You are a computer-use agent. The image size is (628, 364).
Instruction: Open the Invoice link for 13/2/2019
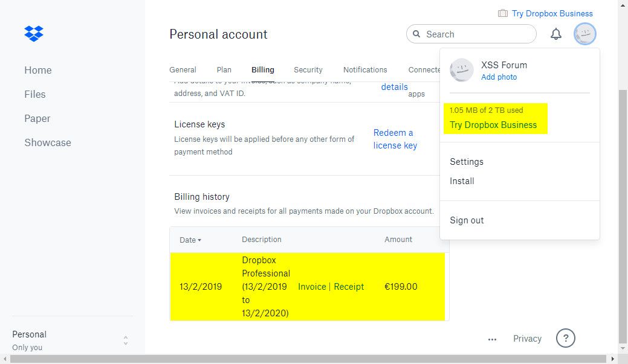[312, 287]
